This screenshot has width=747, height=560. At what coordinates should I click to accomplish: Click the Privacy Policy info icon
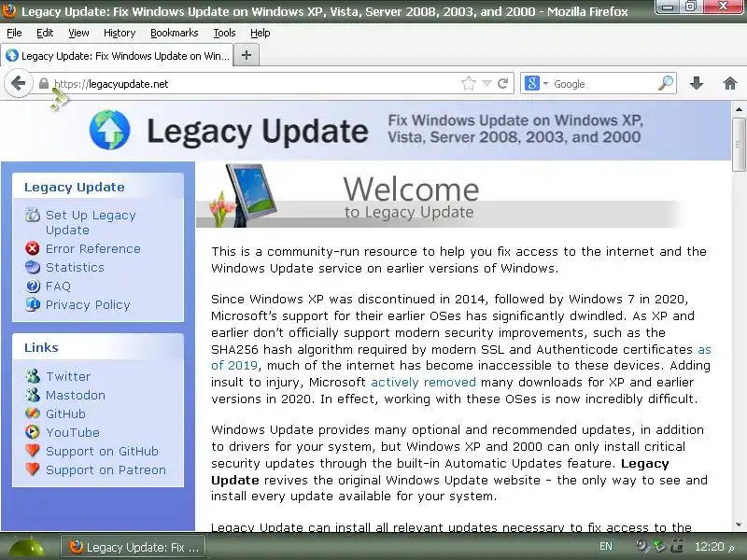coord(33,304)
